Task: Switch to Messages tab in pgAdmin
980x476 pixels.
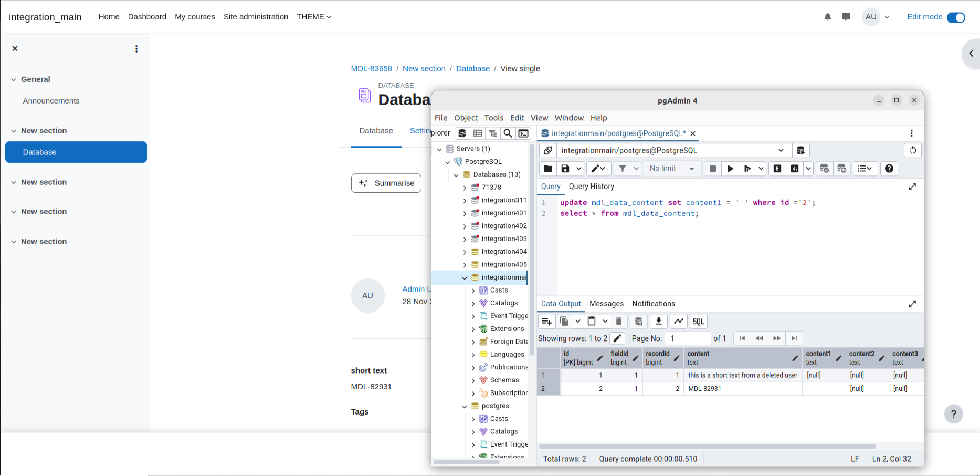Action: coord(606,304)
